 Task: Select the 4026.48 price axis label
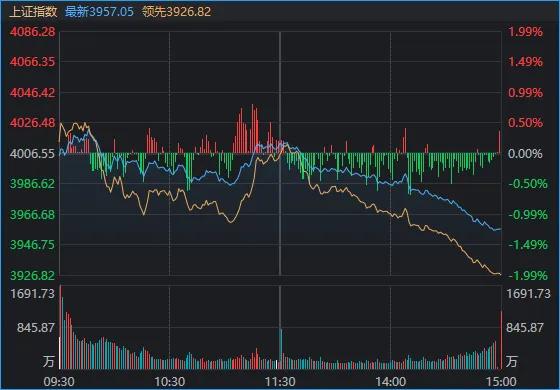point(33,123)
